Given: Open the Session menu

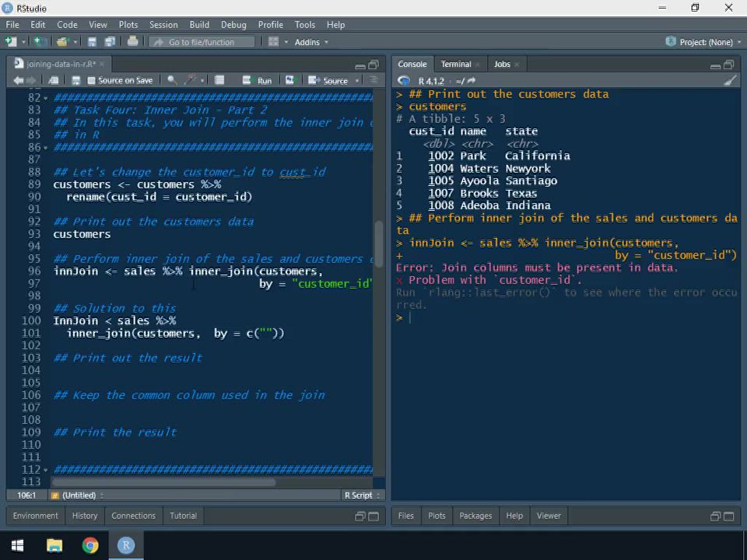Looking at the screenshot, I should 163,25.
